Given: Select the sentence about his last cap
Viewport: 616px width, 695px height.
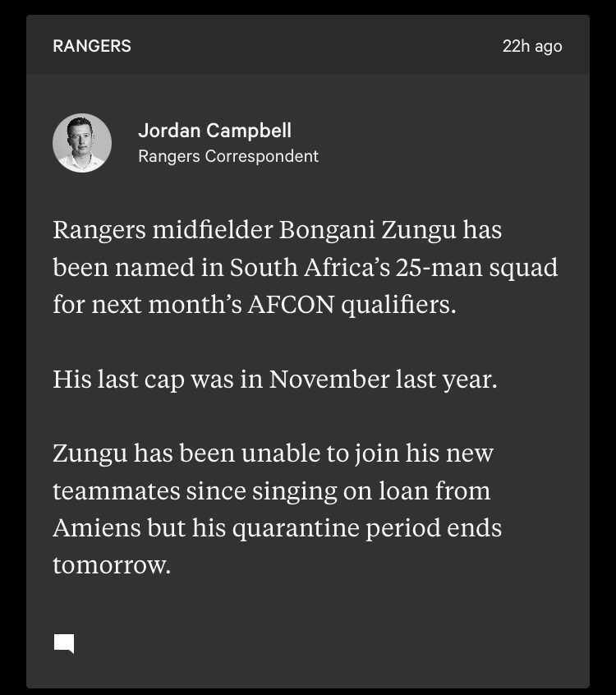Looking at the screenshot, I should [x=275, y=380].
